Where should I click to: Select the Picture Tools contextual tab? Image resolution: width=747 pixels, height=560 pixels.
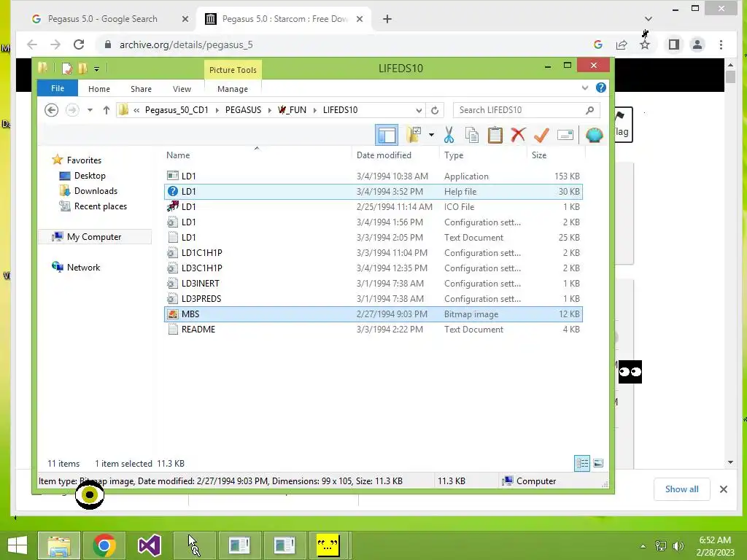(x=233, y=70)
